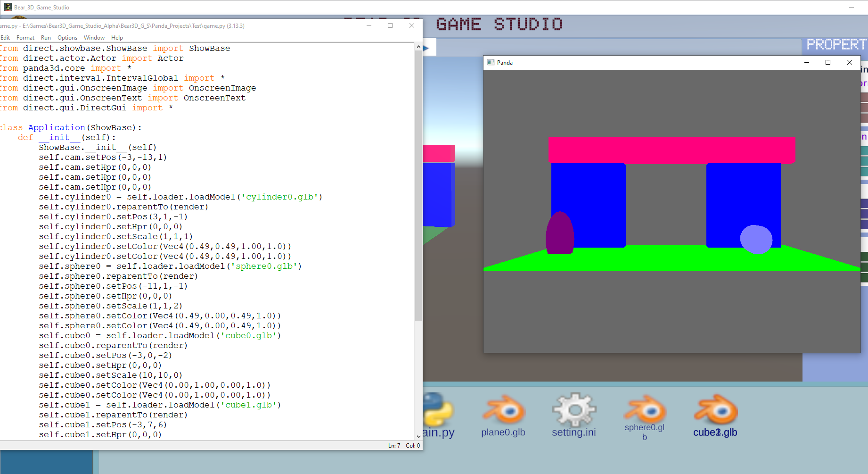Click the blue play arrow in Game Studio
Image resolution: width=868 pixels, height=474 pixels.
click(426, 48)
